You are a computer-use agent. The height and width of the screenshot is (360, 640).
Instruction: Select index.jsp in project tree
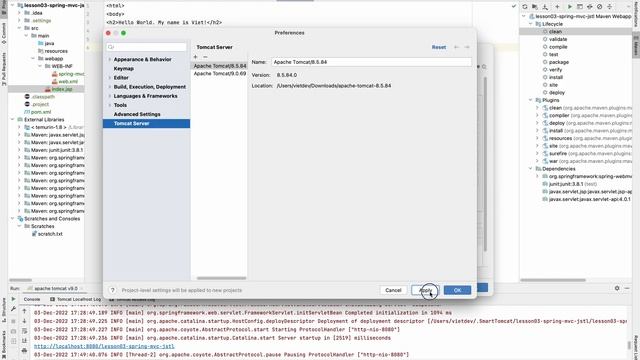click(x=61, y=89)
